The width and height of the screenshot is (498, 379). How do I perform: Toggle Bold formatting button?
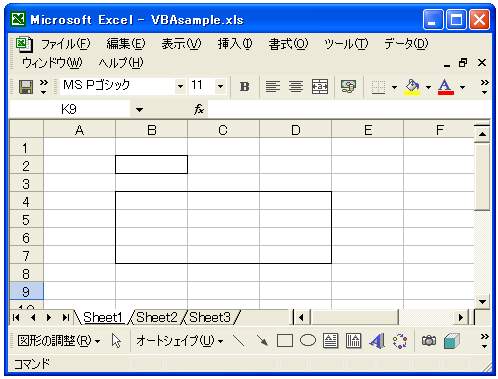(x=244, y=87)
